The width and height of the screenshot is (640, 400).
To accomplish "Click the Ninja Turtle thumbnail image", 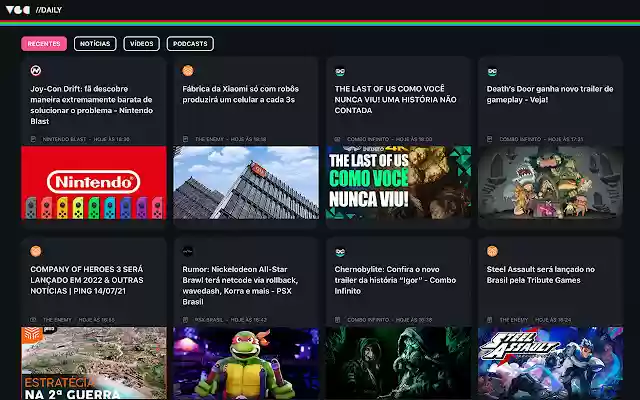I will (x=246, y=363).
